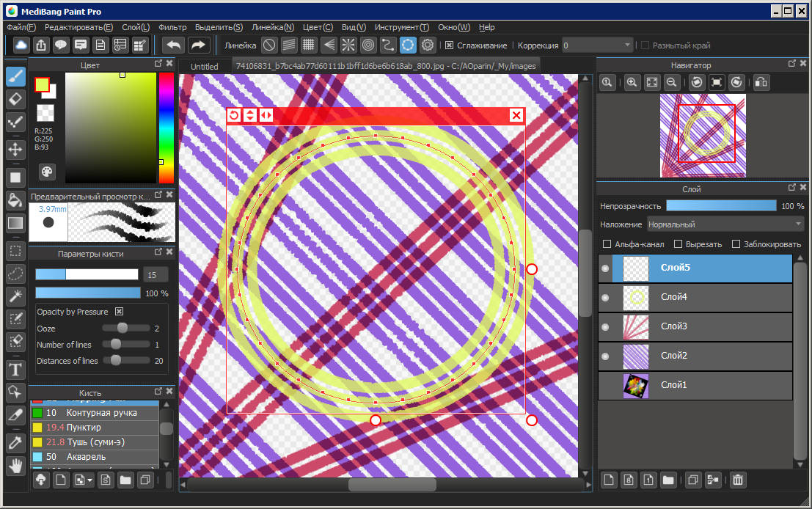
Task: Enable the Вырезать checkbox
Action: coord(678,244)
